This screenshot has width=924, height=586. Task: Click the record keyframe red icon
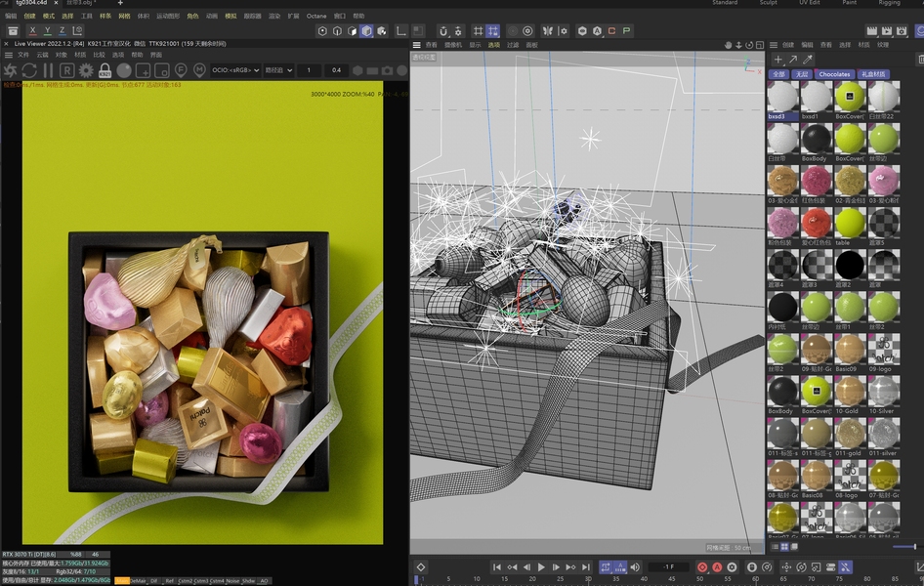(x=702, y=567)
